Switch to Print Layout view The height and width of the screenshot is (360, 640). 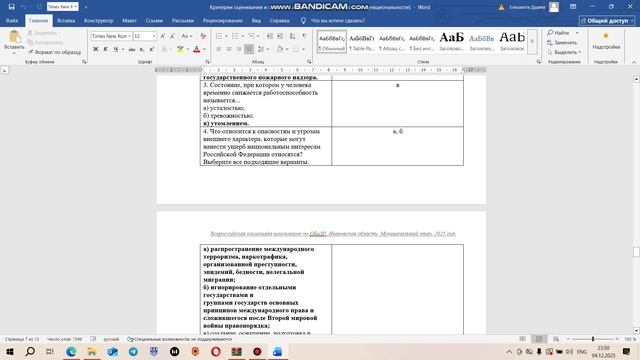click(x=539, y=339)
